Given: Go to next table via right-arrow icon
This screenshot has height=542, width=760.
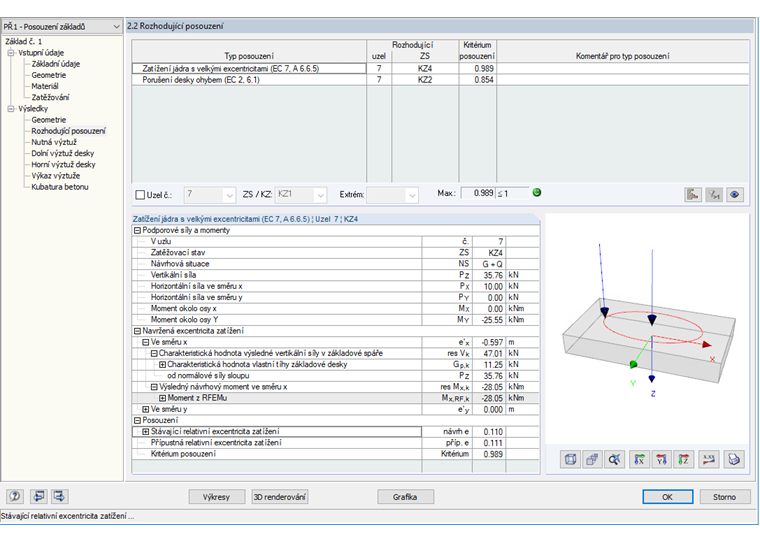Looking at the screenshot, I should 59,496.
